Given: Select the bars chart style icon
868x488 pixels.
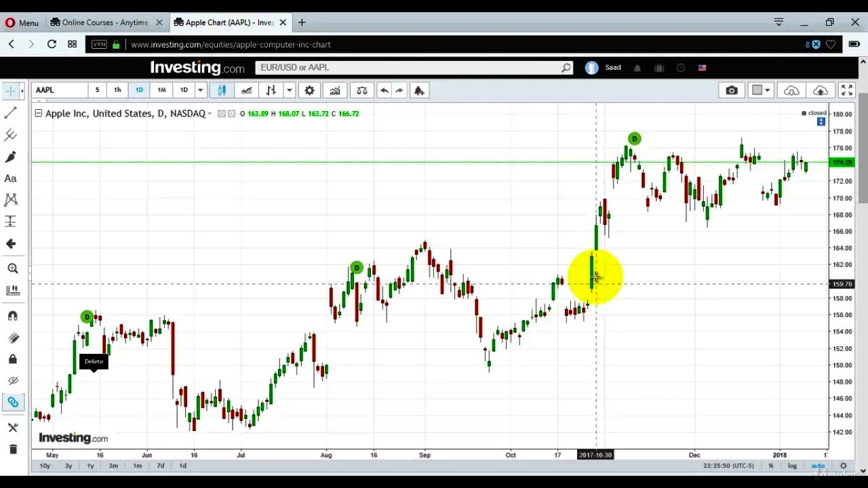Looking at the screenshot, I should pos(271,90).
